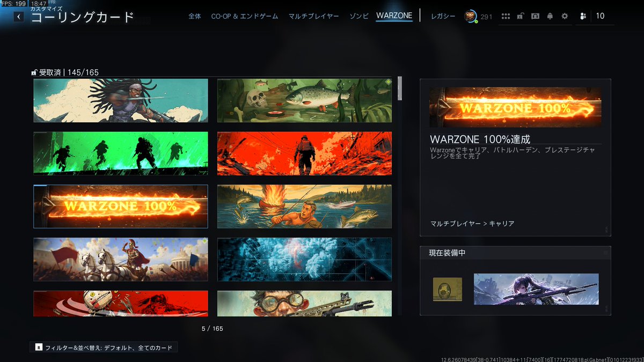Open the マルチプレイヤー tab
The width and height of the screenshot is (644, 362).
pos(313,16)
